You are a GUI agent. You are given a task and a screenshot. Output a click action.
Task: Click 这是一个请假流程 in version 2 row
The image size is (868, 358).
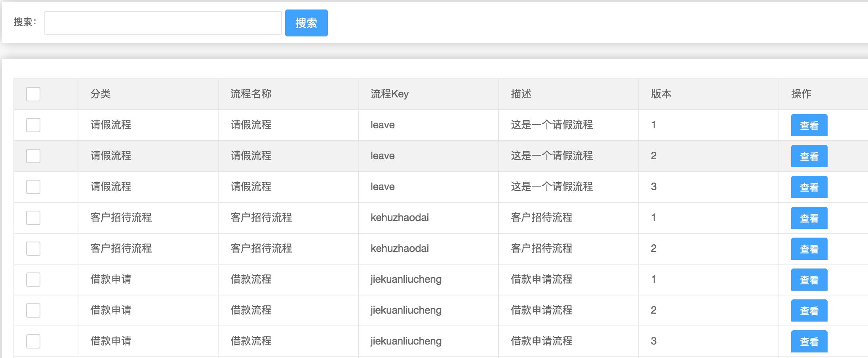point(552,156)
